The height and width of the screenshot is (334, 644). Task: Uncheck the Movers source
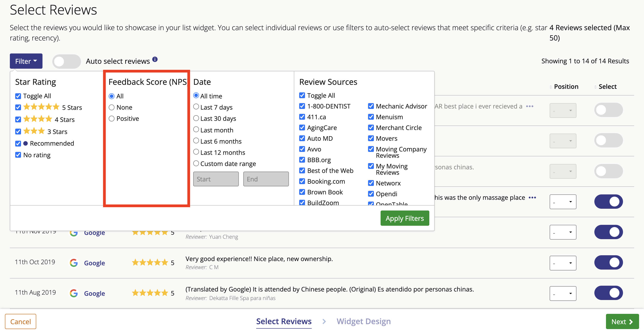click(371, 138)
